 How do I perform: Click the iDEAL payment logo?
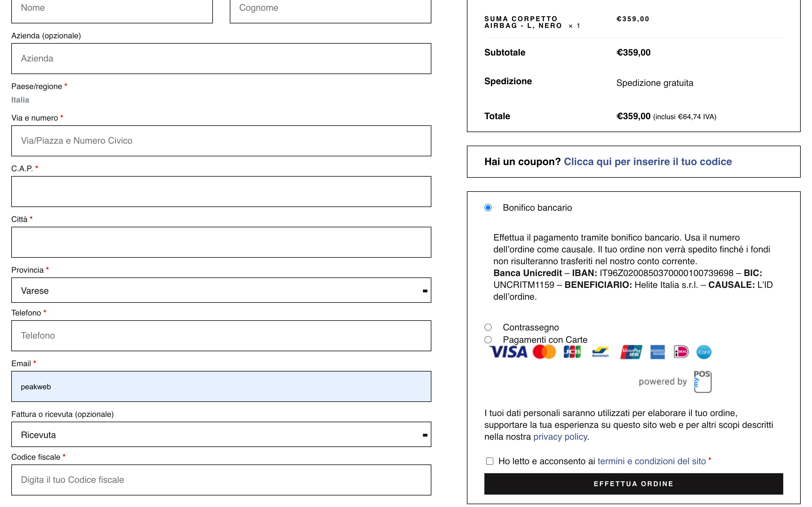tap(681, 352)
